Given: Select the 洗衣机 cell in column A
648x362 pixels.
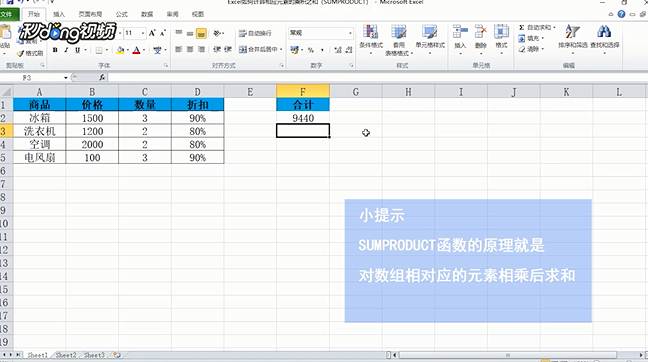Looking at the screenshot, I should click(x=39, y=131).
